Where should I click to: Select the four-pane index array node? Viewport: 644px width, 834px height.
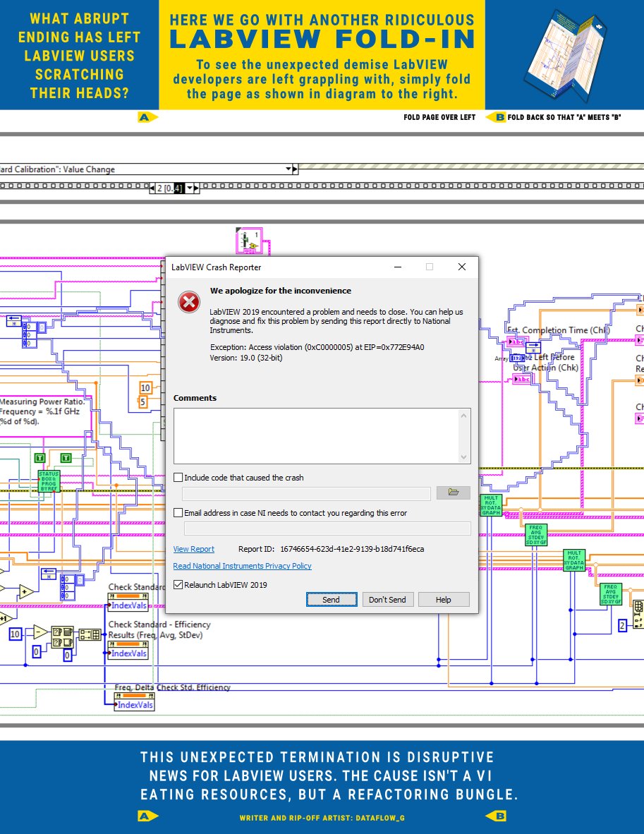point(63,637)
